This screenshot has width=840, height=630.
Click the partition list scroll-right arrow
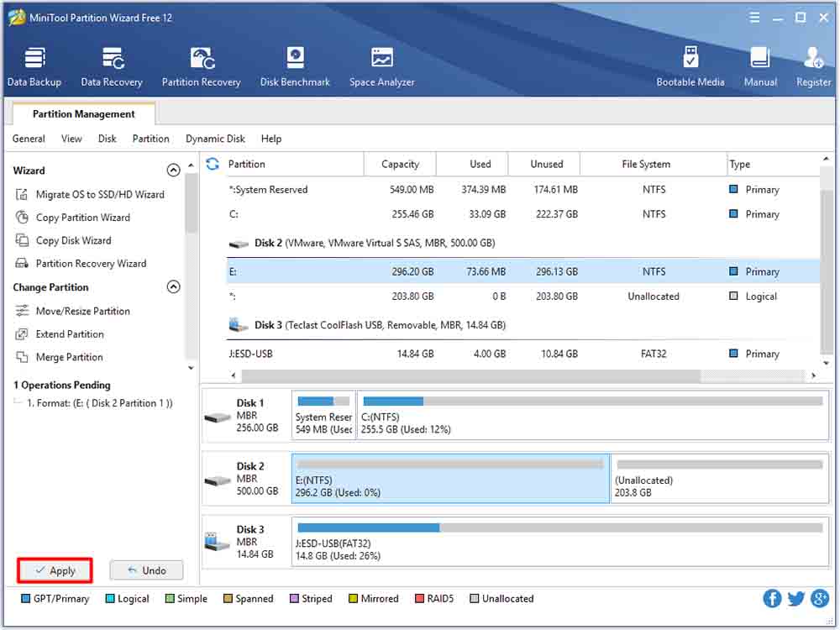814,375
